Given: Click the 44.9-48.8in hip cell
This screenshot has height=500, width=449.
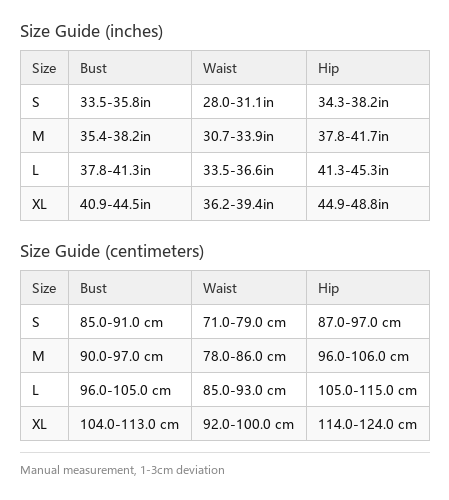Looking at the screenshot, I should tap(368, 204).
